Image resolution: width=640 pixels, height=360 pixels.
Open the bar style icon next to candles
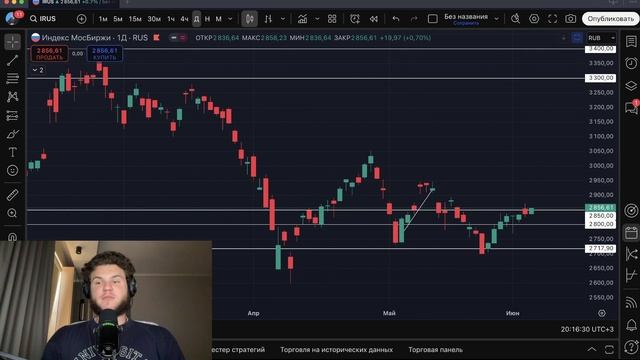(268, 19)
